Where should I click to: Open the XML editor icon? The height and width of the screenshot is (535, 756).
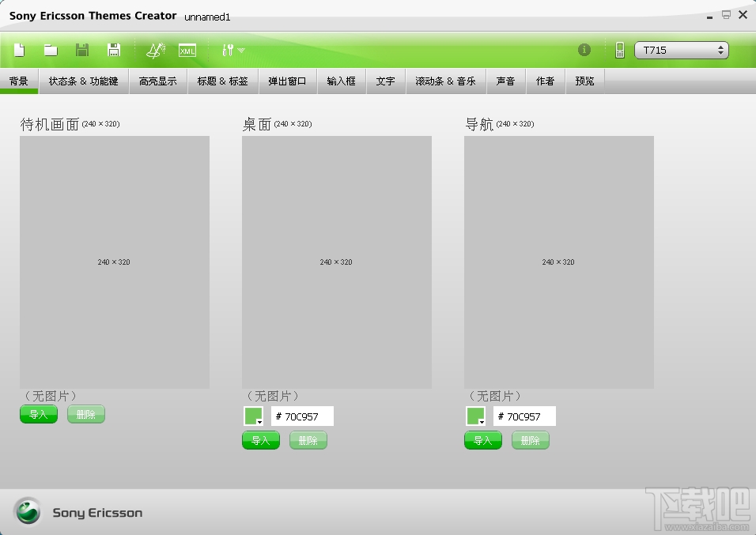[187, 50]
